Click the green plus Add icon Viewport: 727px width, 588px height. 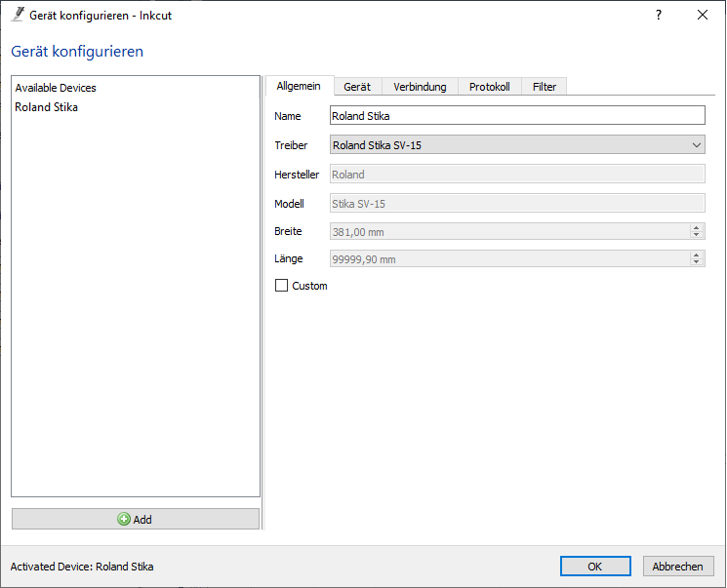[124, 520]
